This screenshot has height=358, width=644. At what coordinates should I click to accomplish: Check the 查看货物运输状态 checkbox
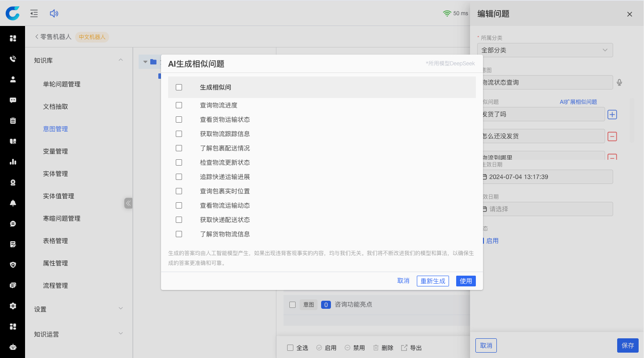pos(179,119)
